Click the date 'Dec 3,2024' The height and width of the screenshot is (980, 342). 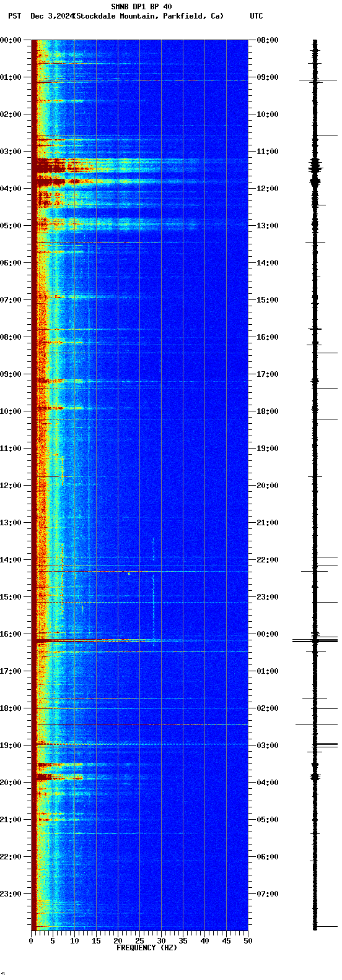pyautogui.click(x=52, y=16)
